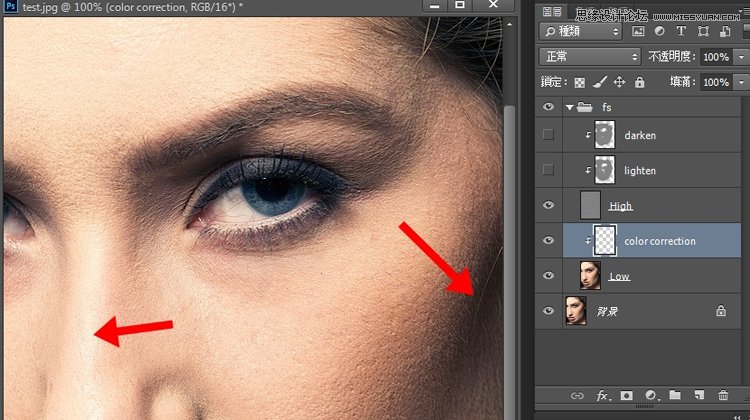Click the link layers icon
This screenshot has height=420, width=750.
pyautogui.click(x=577, y=396)
